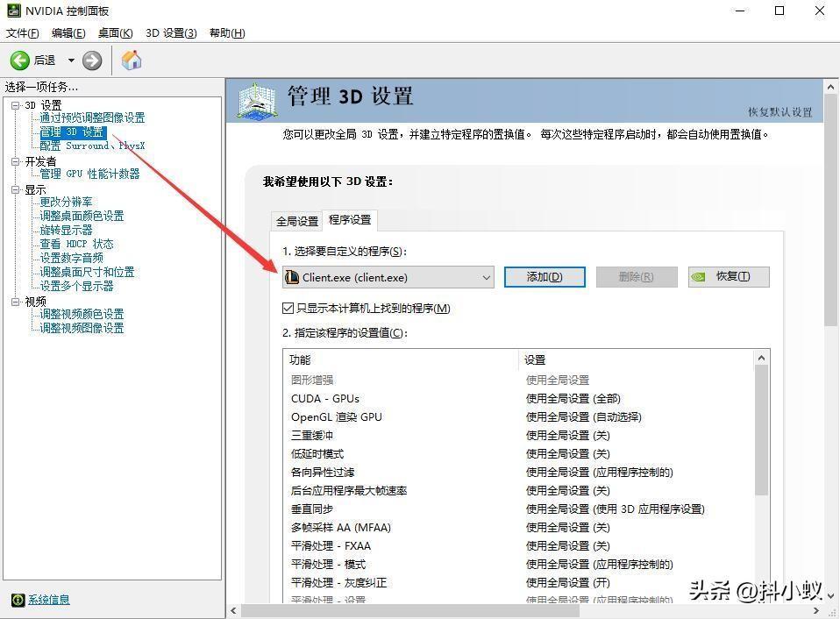
Task: Click OpenGL value 使用全局设置 (自动选择)
Action: pyautogui.click(x=583, y=417)
